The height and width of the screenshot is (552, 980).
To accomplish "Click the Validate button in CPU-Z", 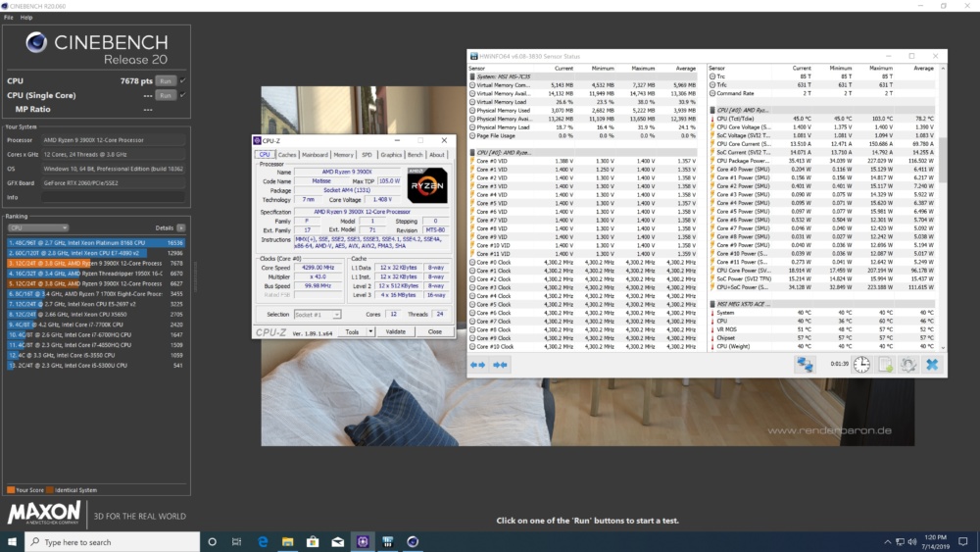I will click(395, 332).
